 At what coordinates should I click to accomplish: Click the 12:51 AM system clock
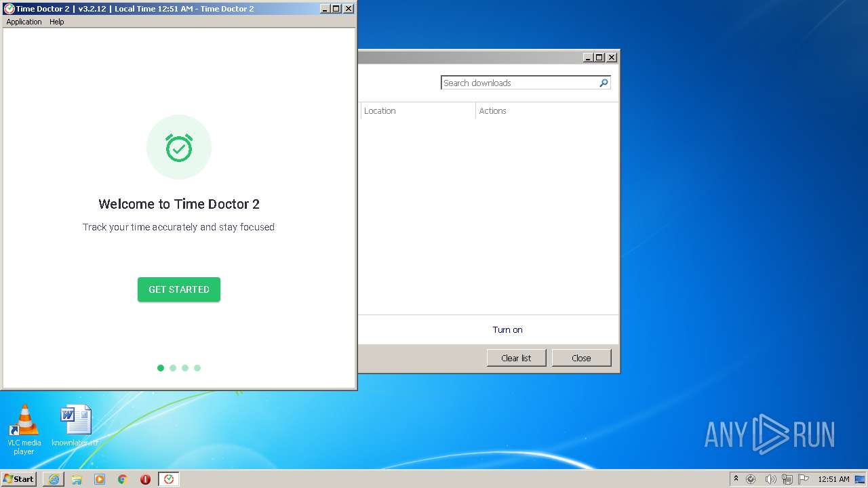pos(833,479)
